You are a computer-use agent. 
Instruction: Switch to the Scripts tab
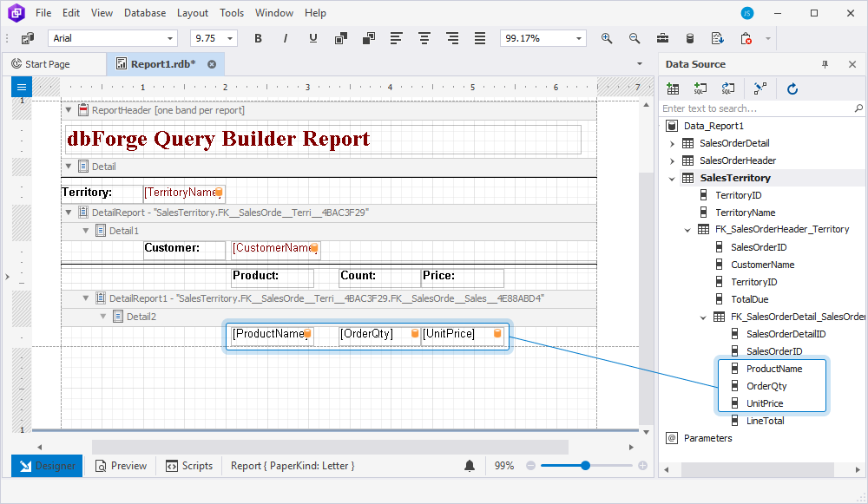tap(188, 466)
